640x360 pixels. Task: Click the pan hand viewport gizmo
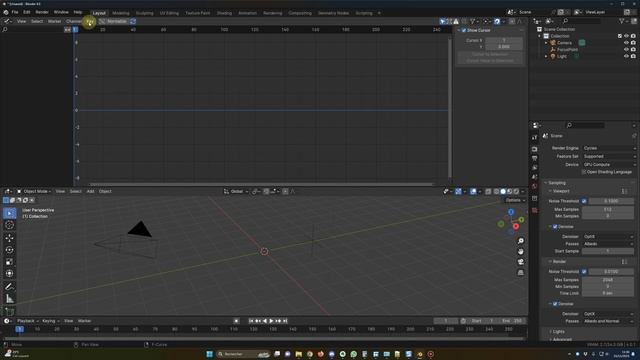pos(521,251)
